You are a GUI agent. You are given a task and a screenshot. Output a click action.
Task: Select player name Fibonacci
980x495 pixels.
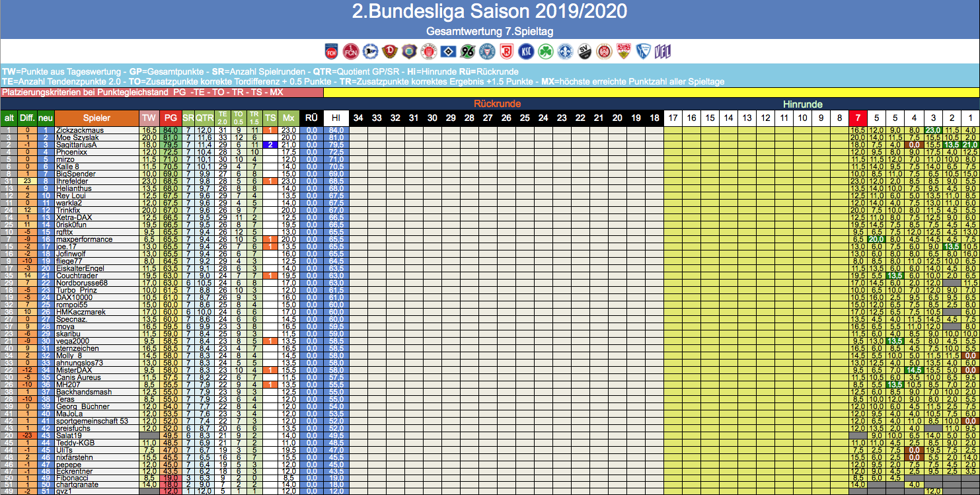tap(72, 476)
